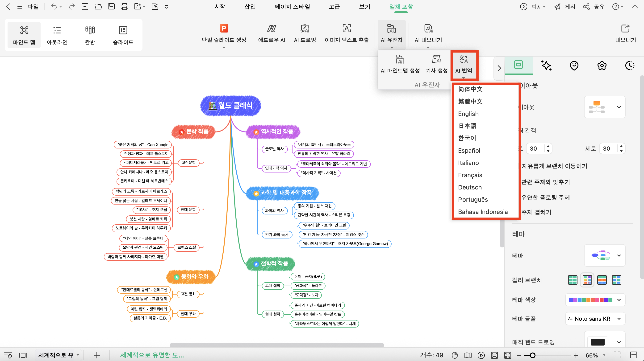
Task: Open a file with the folder icon
Action: tap(98, 7)
